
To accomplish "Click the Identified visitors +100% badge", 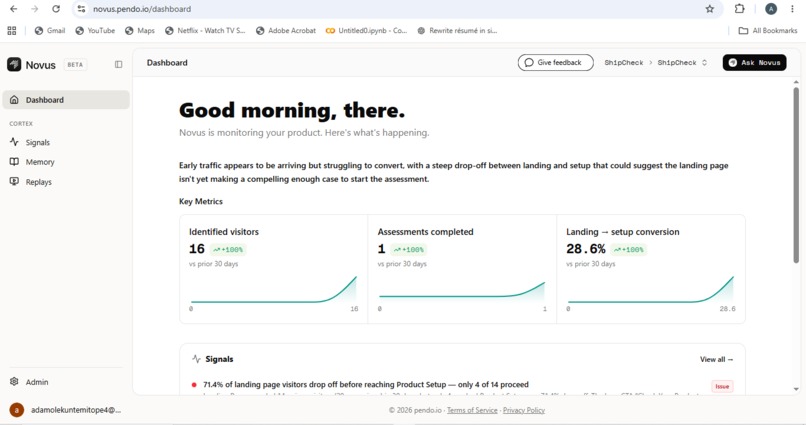I will pyautogui.click(x=228, y=250).
